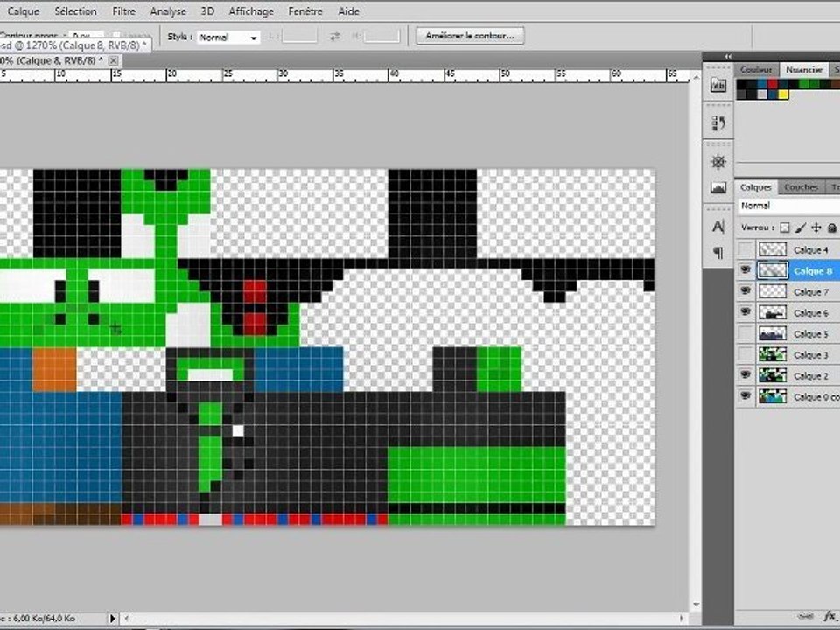The height and width of the screenshot is (630, 840).
Task: Open the Aide menu
Action: pos(349,11)
